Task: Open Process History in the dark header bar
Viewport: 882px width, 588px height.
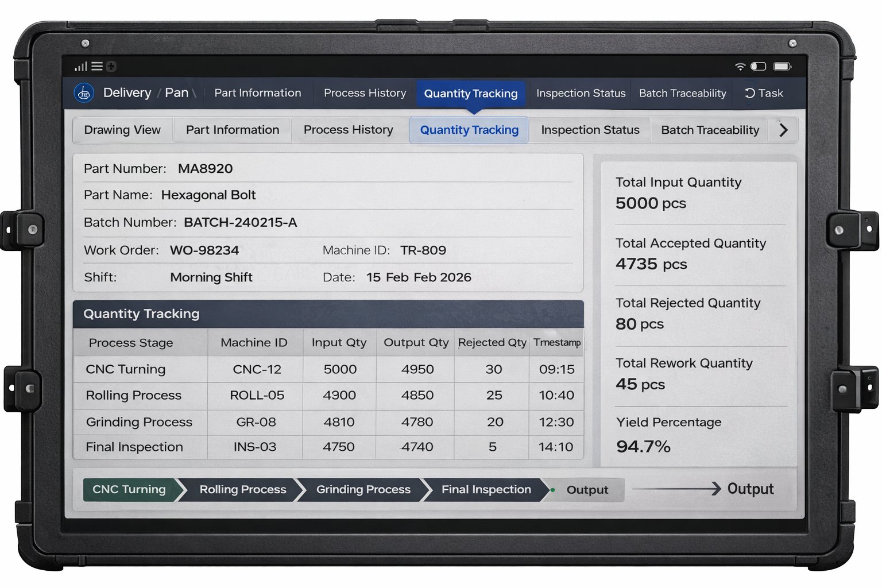Action: [x=365, y=93]
